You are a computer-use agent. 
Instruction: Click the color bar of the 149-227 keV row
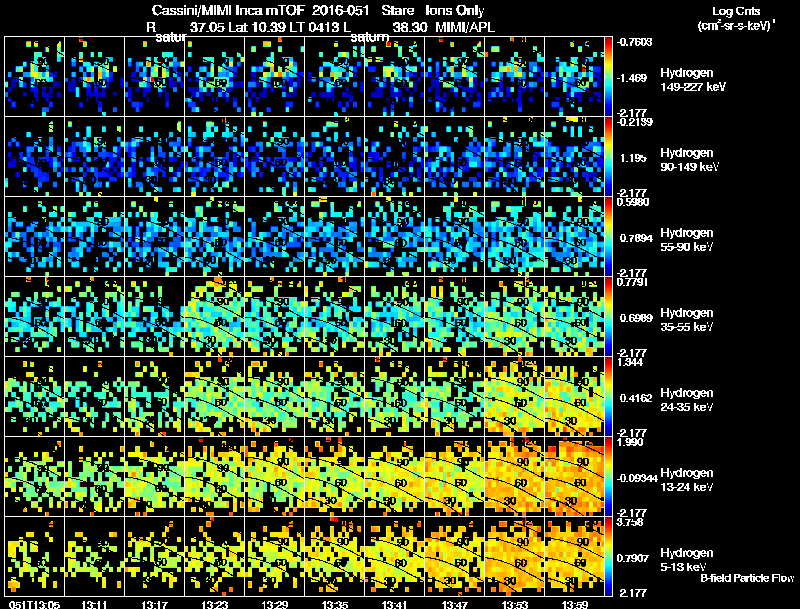[x=609, y=76]
